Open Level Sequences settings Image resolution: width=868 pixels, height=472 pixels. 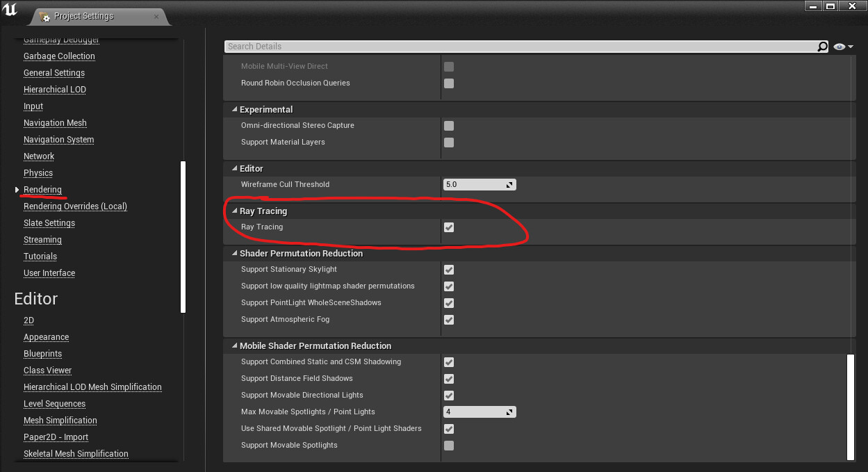click(x=54, y=404)
